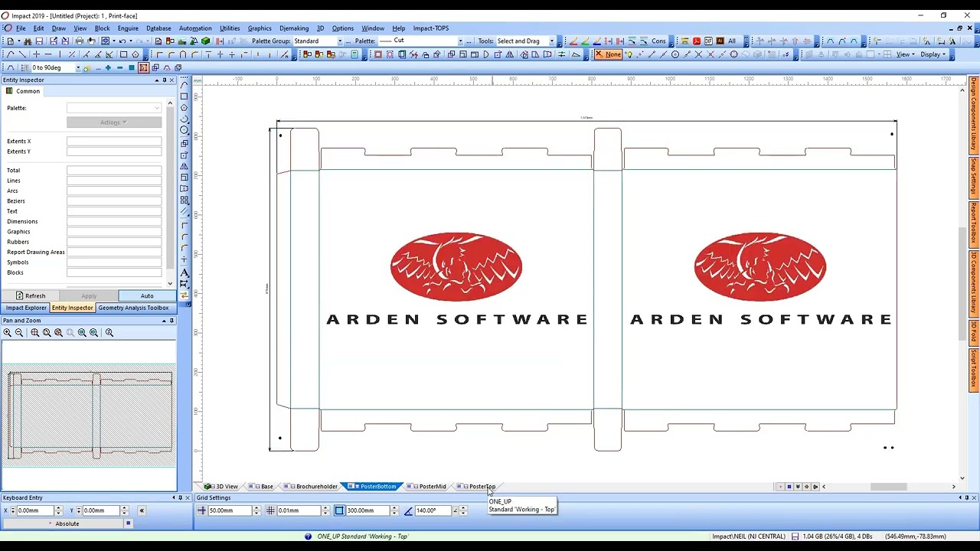The image size is (980, 551).
Task: Close the Keyboard Entry panel
Action: (x=188, y=498)
